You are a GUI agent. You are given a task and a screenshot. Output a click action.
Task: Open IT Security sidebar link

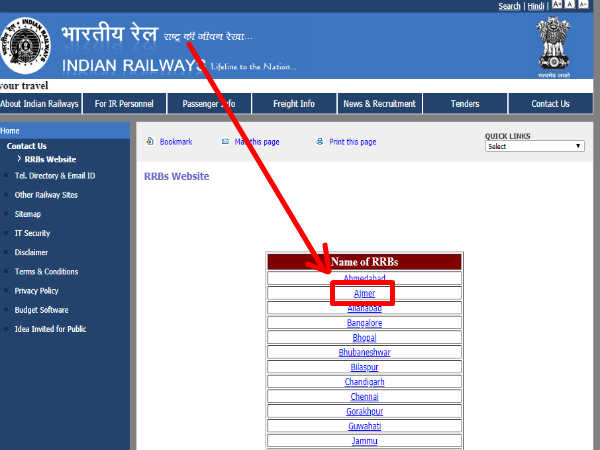click(32, 233)
